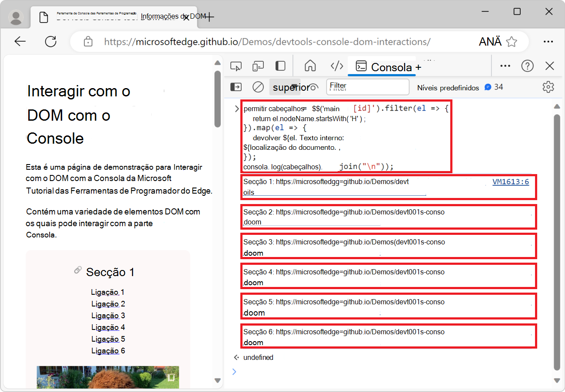The image size is (565, 392).
Task: Open the VM1613:6 source link
Action: [x=511, y=181]
